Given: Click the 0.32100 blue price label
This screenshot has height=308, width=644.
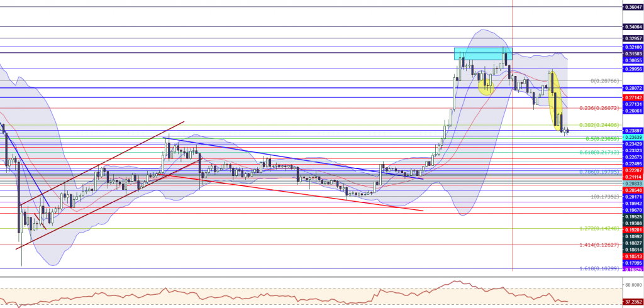Looking at the screenshot, I should pos(633,47).
